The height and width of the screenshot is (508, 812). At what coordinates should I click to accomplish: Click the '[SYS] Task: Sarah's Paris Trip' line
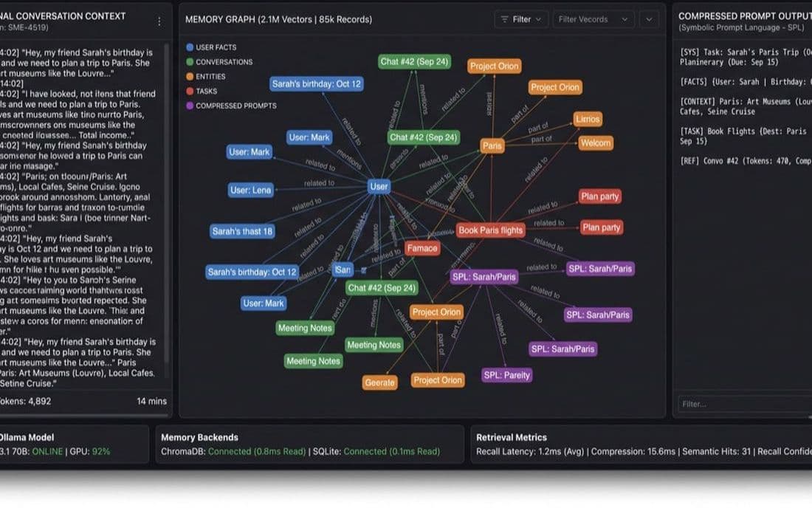click(746, 57)
